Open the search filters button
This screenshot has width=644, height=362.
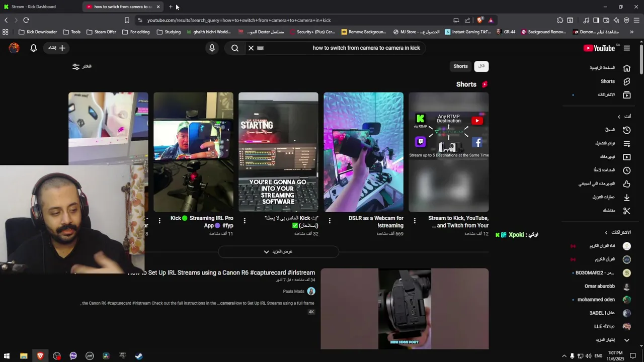82,66
